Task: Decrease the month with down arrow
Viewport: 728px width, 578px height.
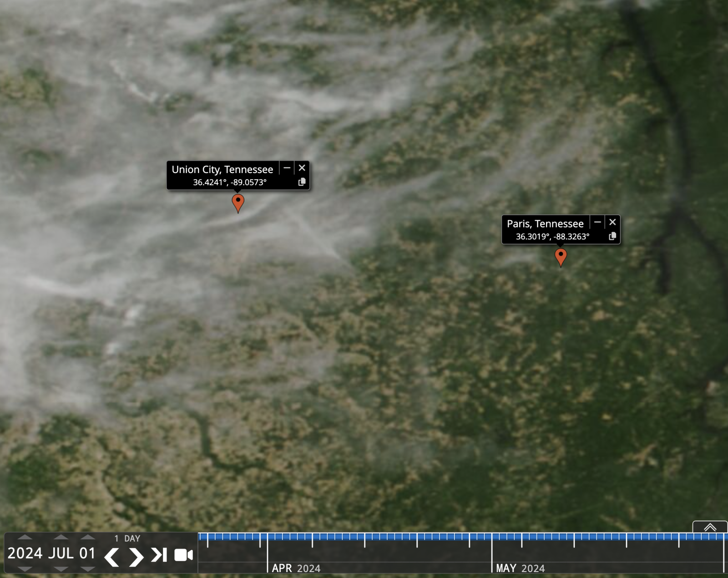Action: 61,569
